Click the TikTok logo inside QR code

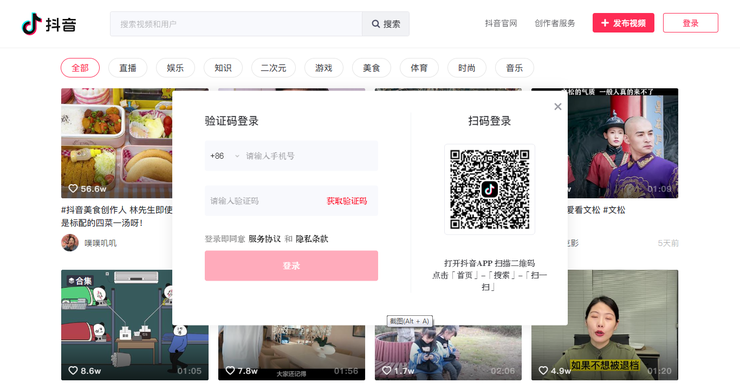pos(489,189)
